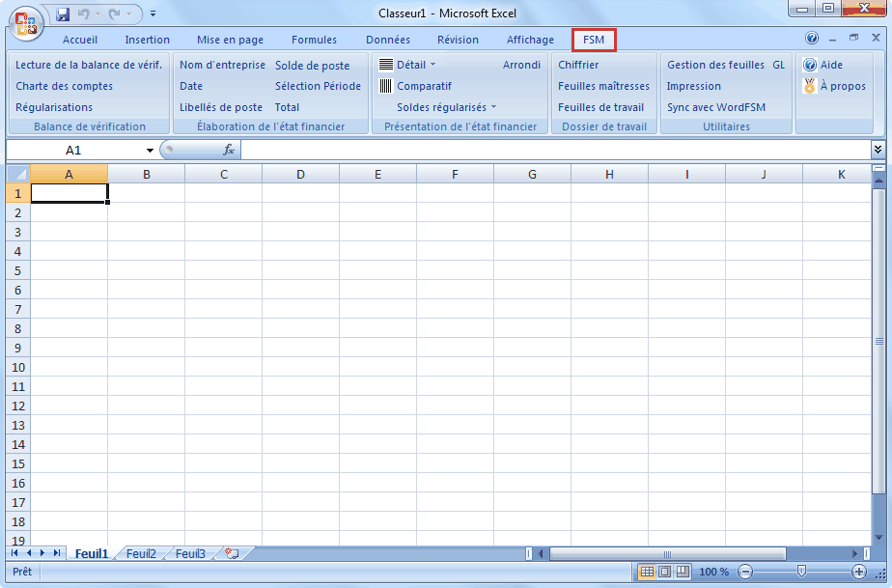Click the 100 % zoom level
This screenshot has height=588, width=892.
713,572
